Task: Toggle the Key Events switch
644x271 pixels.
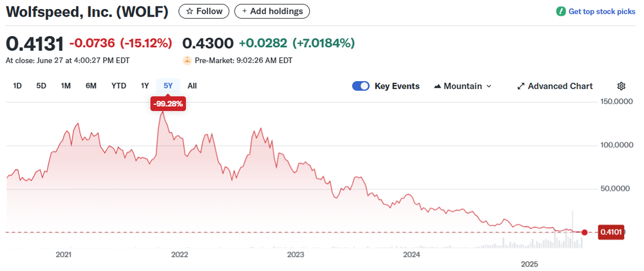Action: click(x=361, y=86)
